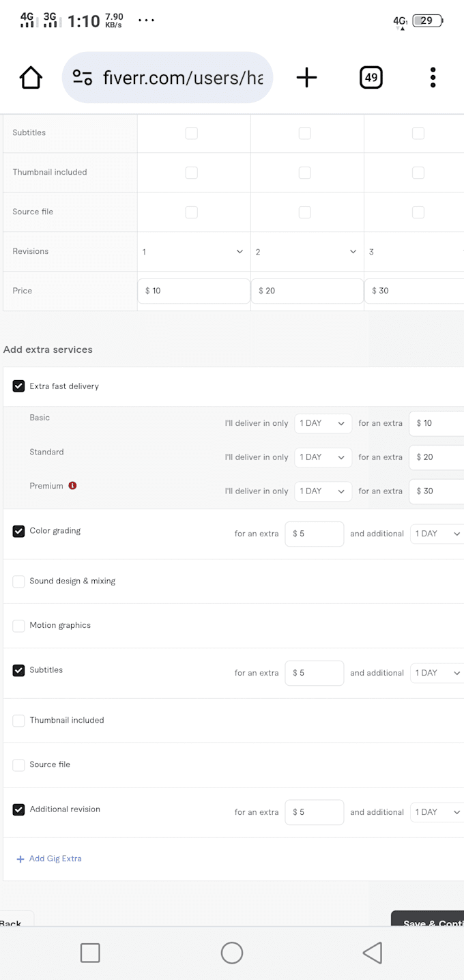Tap the Android recent apps square
Image resolution: width=464 pixels, height=980 pixels.
coord(90,953)
